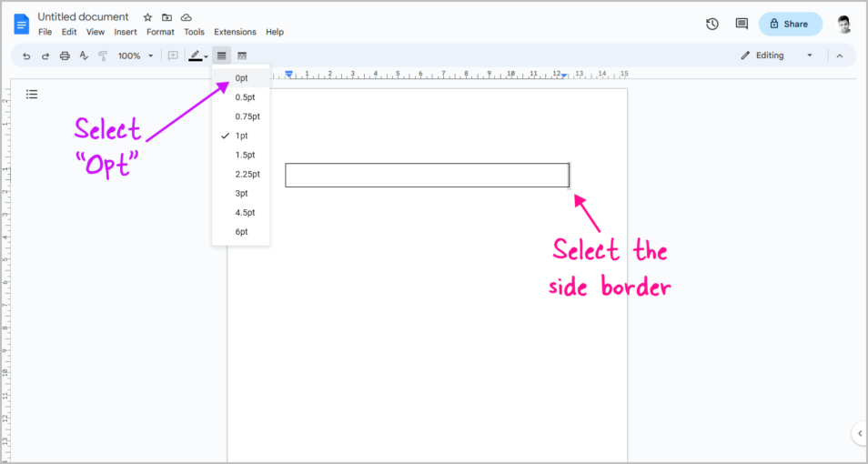
Task: Click the right indent marker on ruler
Action: (563, 75)
